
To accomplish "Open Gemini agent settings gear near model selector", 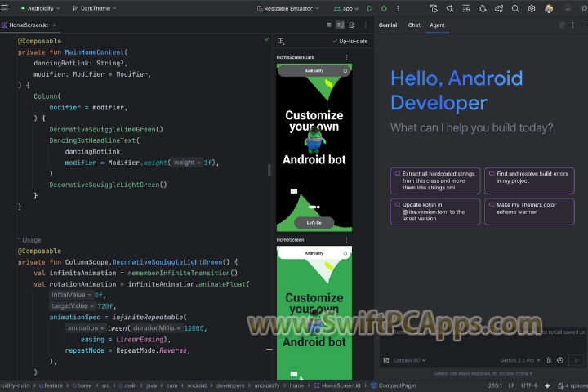I will 548,360.
